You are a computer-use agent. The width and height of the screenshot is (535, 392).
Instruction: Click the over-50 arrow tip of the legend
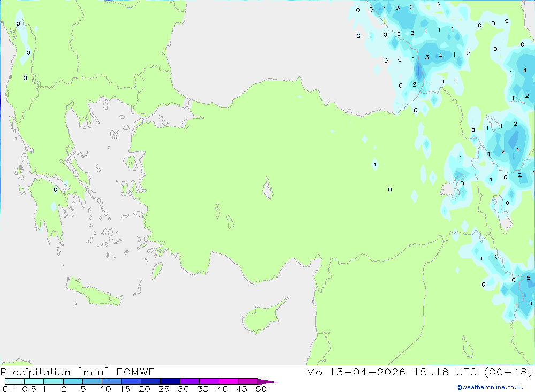coord(268,382)
